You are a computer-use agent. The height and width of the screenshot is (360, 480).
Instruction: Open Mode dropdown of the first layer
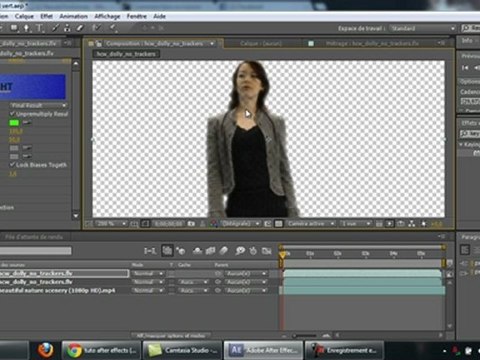(x=147, y=274)
